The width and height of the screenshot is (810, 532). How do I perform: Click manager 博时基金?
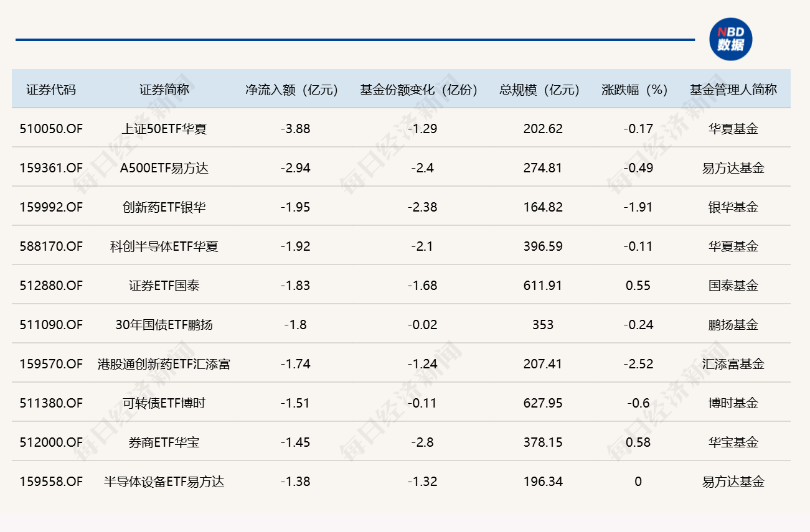(x=733, y=403)
